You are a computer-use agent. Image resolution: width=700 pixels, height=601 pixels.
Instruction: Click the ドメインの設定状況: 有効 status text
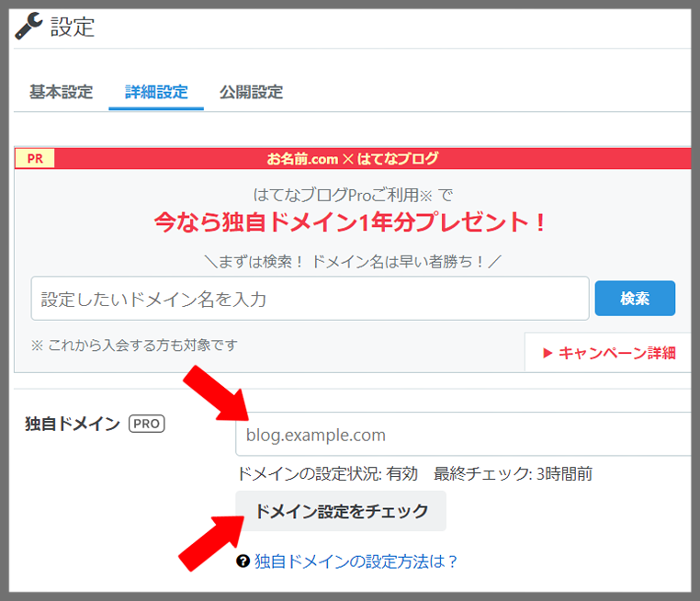tap(327, 474)
